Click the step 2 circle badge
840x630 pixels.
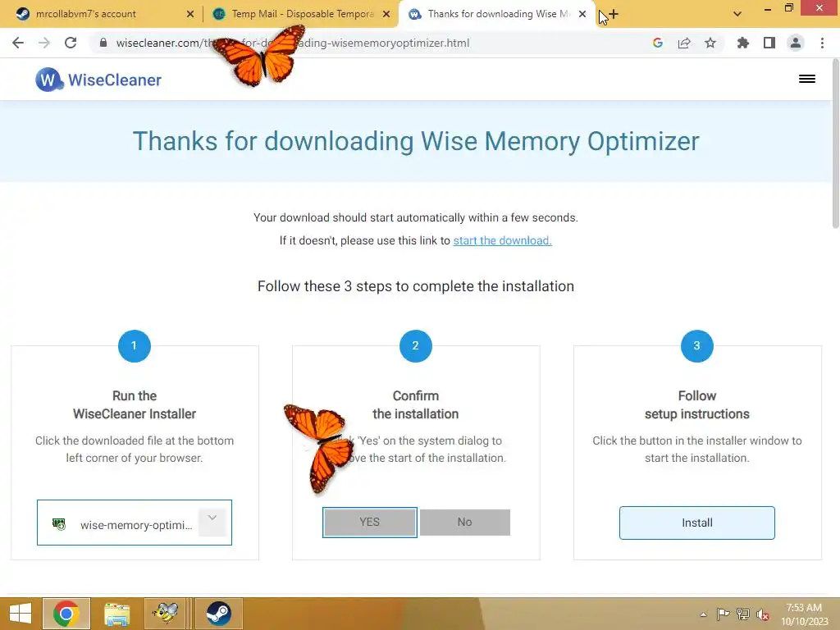415,346
